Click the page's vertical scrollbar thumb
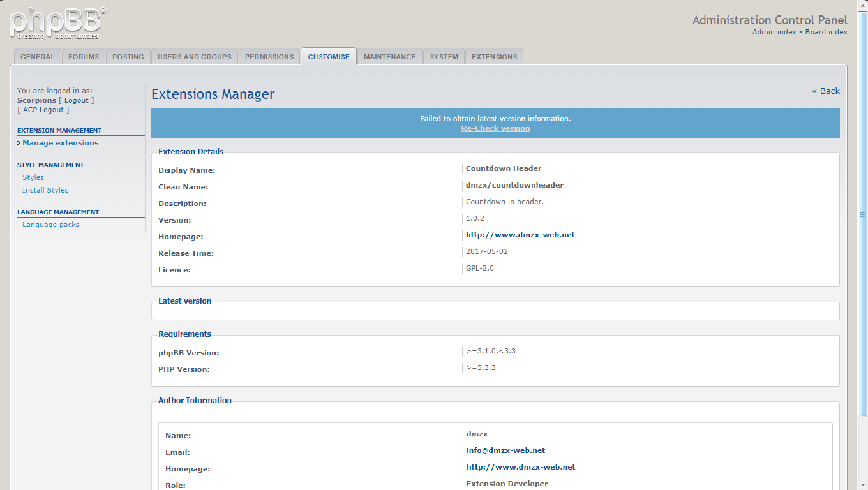868x490 pixels. 862,214
